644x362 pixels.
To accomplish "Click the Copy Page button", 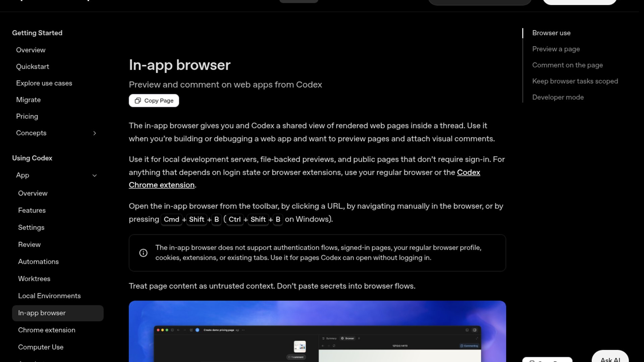I will tap(154, 101).
